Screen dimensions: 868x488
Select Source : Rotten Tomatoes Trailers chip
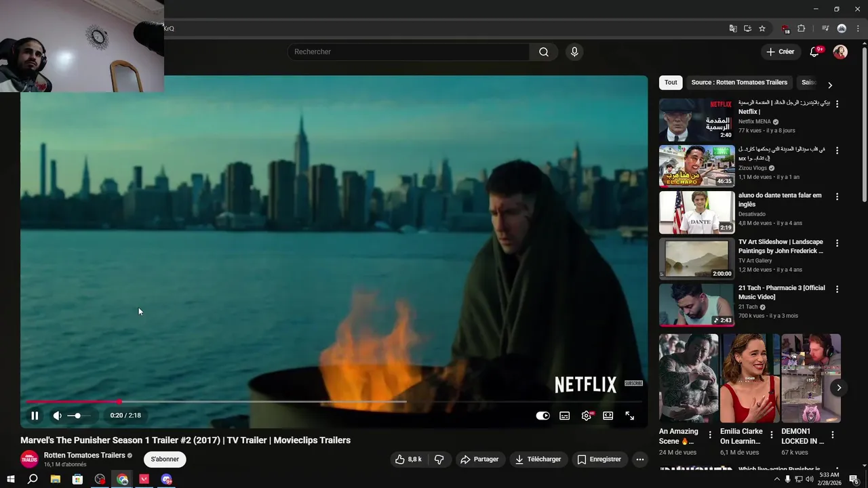pos(739,82)
